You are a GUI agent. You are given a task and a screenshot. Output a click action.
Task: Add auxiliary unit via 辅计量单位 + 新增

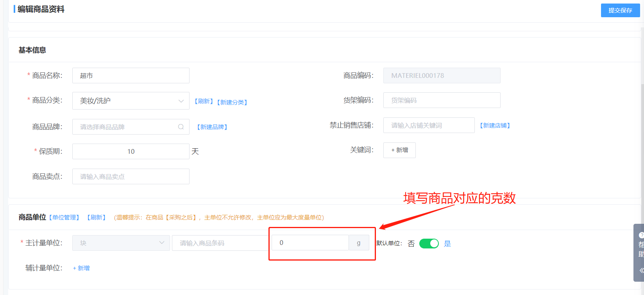pos(81,268)
